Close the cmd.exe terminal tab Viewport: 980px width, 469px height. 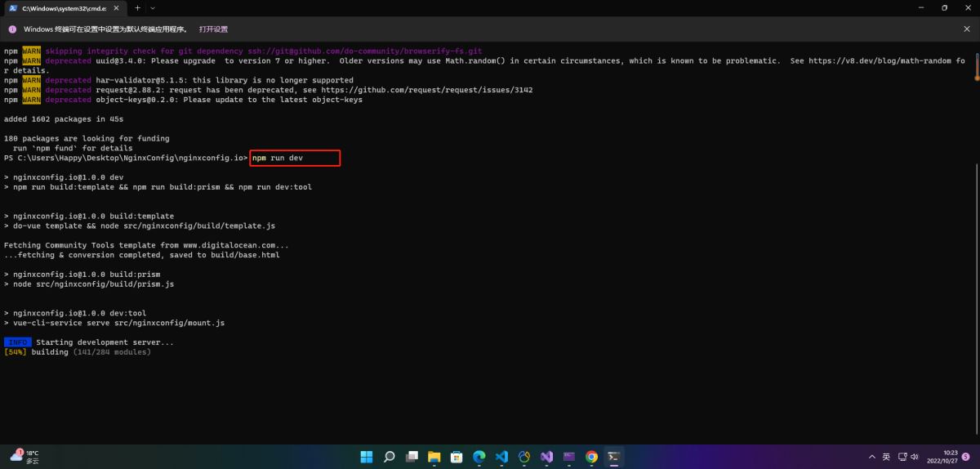click(115, 7)
